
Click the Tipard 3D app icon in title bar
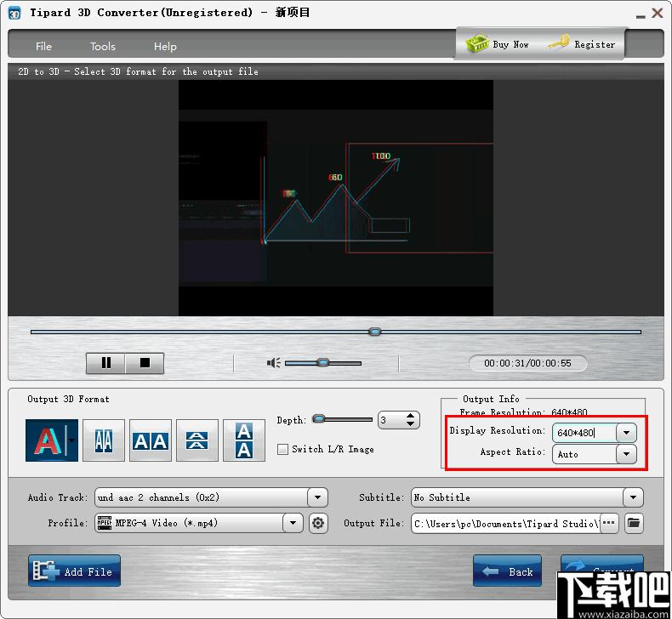tap(14, 13)
